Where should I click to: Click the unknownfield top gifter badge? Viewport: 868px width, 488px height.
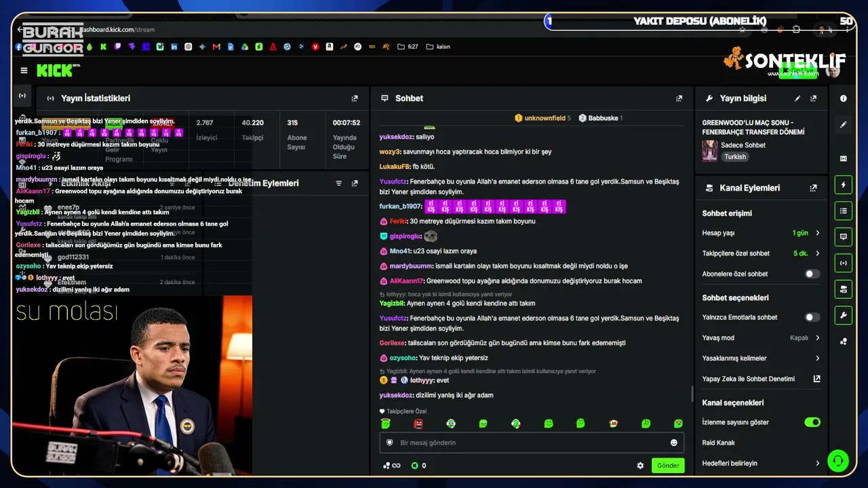pos(542,118)
